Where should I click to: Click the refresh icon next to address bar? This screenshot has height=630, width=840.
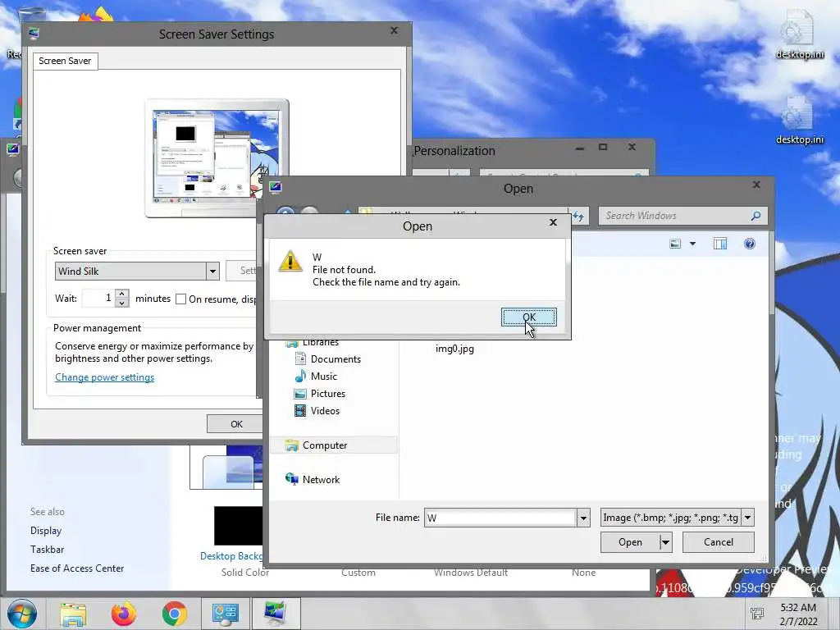[578, 216]
